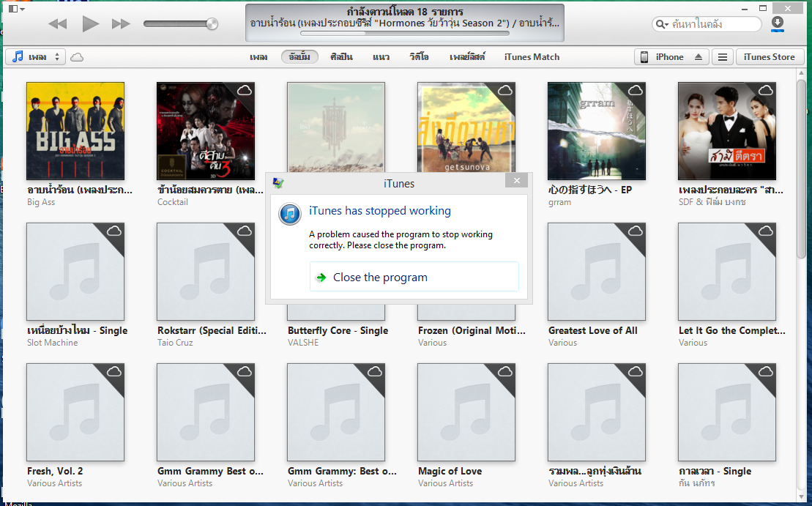812x506 pixels.
Task: Click the volume slider knob
Action: coord(212,23)
